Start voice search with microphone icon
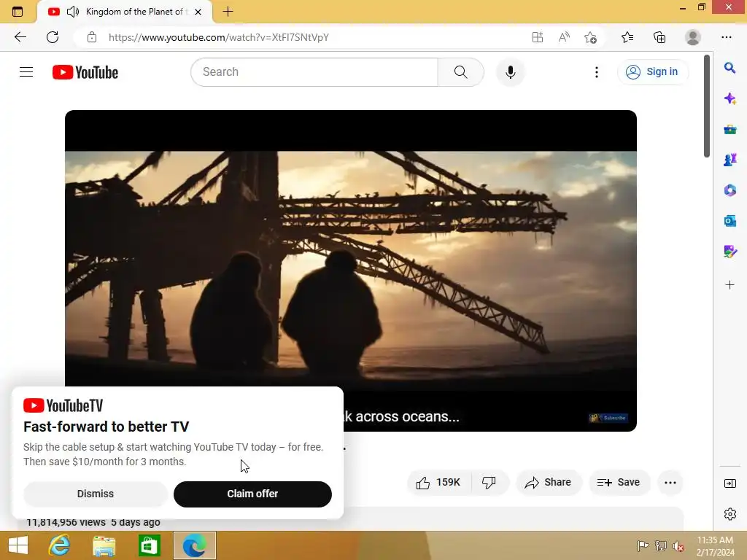This screenshot has height=560, width=747. (x=510, y=72)
